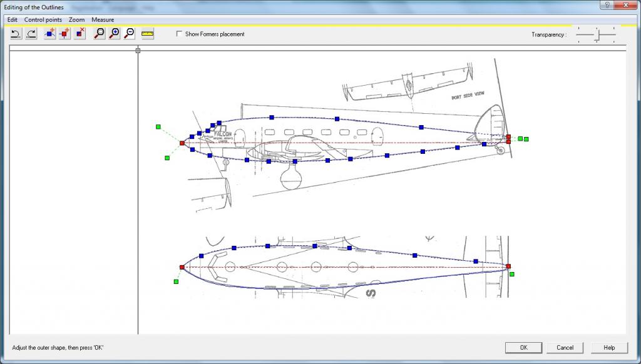The height and width of the screenshot is (364, 641).
Task: Click the Redo arrow icon
Action: pos(31,34)
